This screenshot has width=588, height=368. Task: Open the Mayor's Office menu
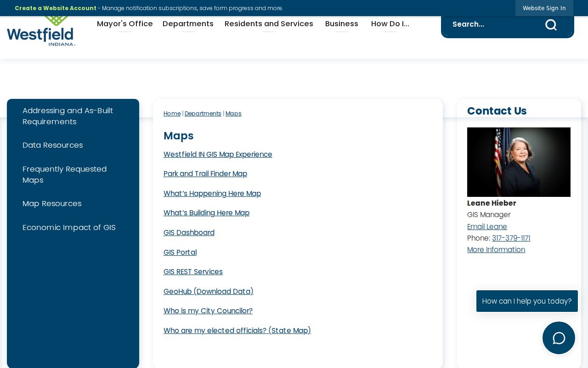pos(125,24)
